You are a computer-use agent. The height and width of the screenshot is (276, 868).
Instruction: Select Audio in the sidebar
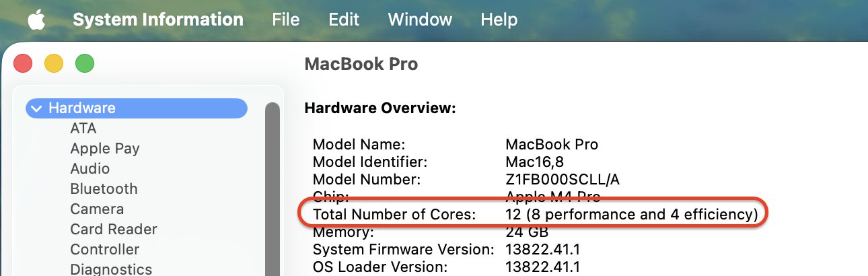(x=90, y=168)
